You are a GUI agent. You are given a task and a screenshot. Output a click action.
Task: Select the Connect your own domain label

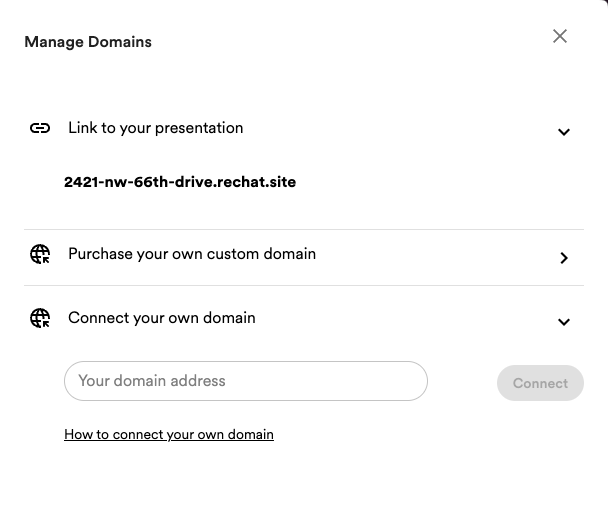click(162, 318)
